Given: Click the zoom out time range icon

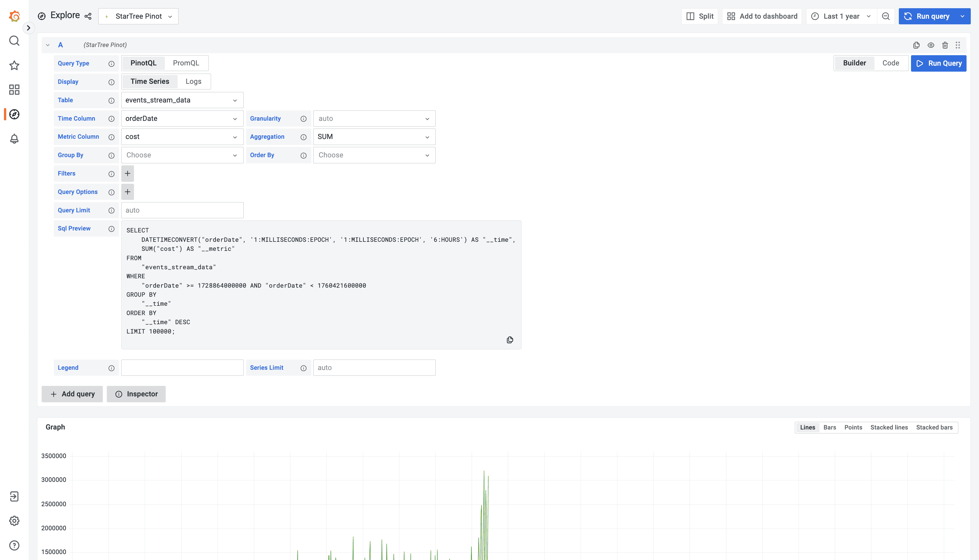Looking at the screenshot, I should [x=886, y=16].
